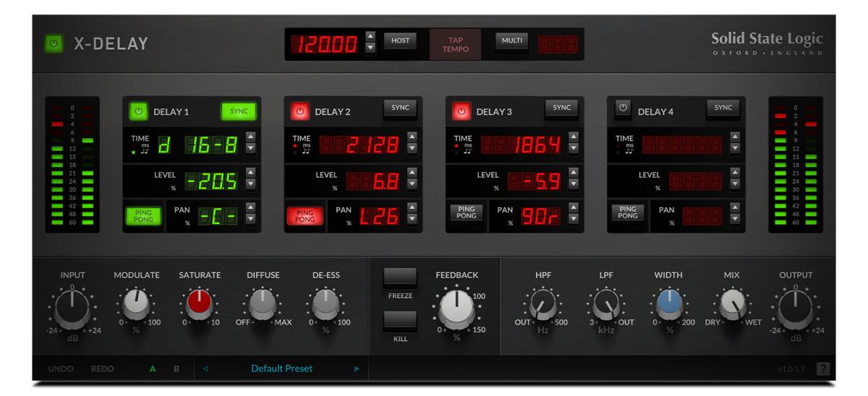Decrease Delay 3 LEVEL value

pos(574,184)
